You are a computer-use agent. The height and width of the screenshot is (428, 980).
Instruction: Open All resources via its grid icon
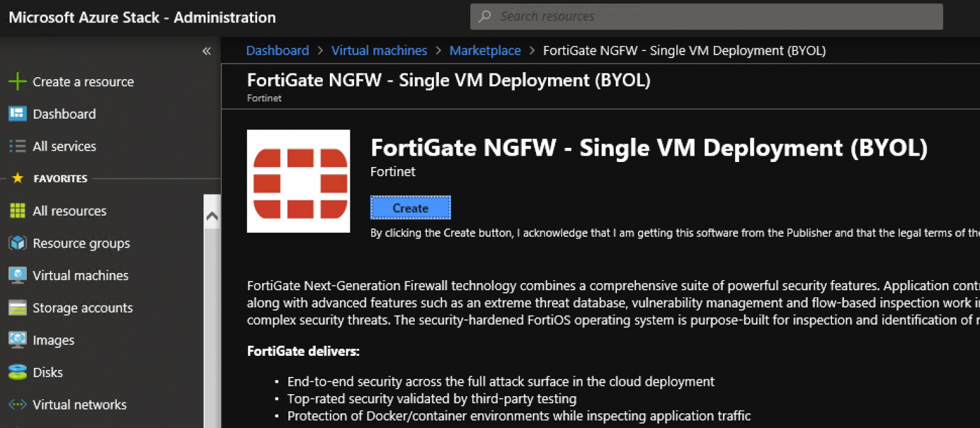pyautogui.click(x=18, y=210)
